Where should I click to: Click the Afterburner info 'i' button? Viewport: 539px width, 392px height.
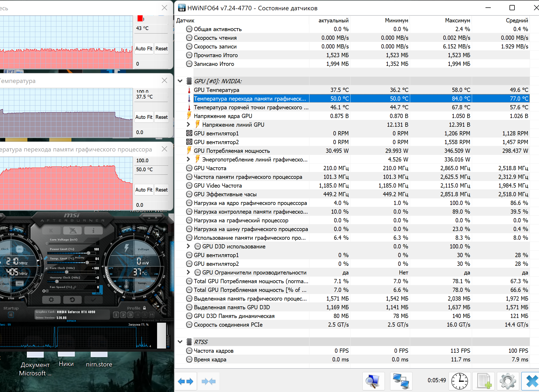(x=93, y=231)
